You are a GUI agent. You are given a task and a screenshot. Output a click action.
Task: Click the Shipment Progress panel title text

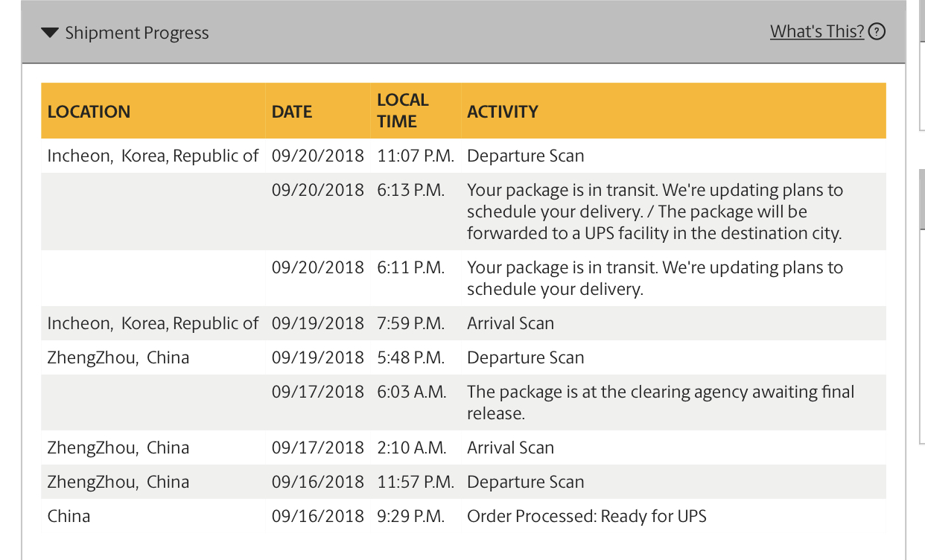(137, 33)
